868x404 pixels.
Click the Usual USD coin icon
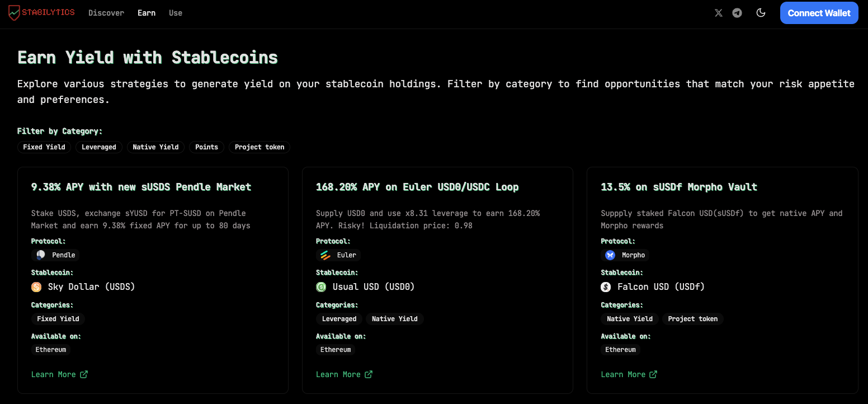(x=321, y=287)
